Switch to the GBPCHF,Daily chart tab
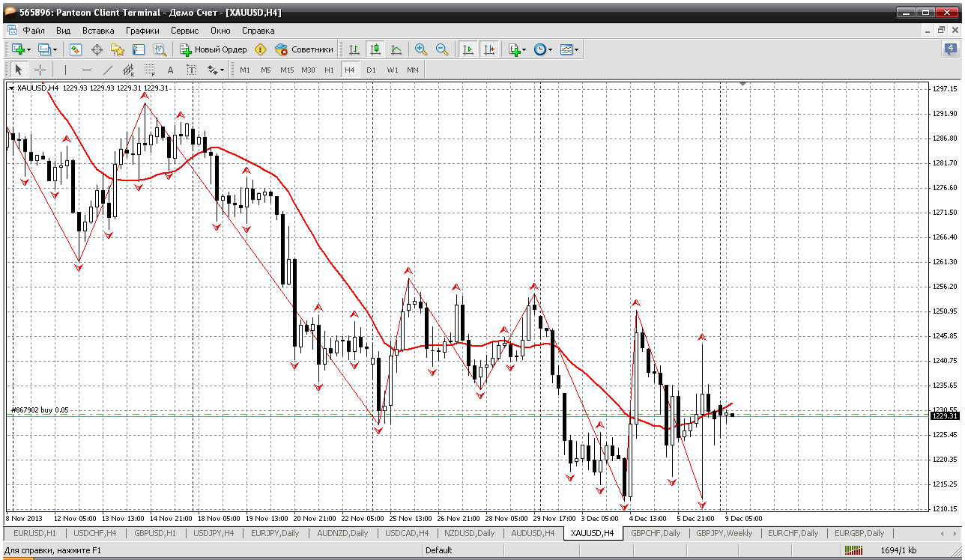Image resolution: width=965 pixels, height=560 pixels. (x=656, y=533)
